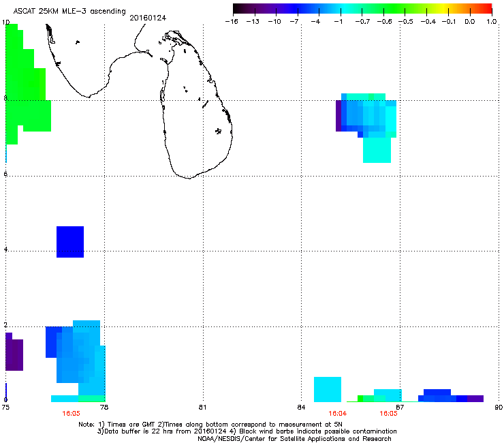Click the -4 colorbar label
Image resolution: width=504 pixels, height=443 pixels.
[x=315, y=22]
